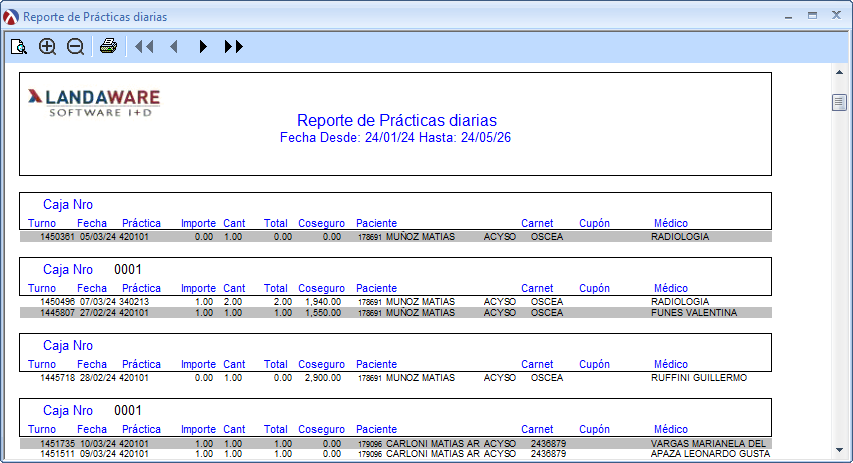This screenshot has width=853, height=463.
Task: Click the date 09/03/24
Action: (98, 454)
